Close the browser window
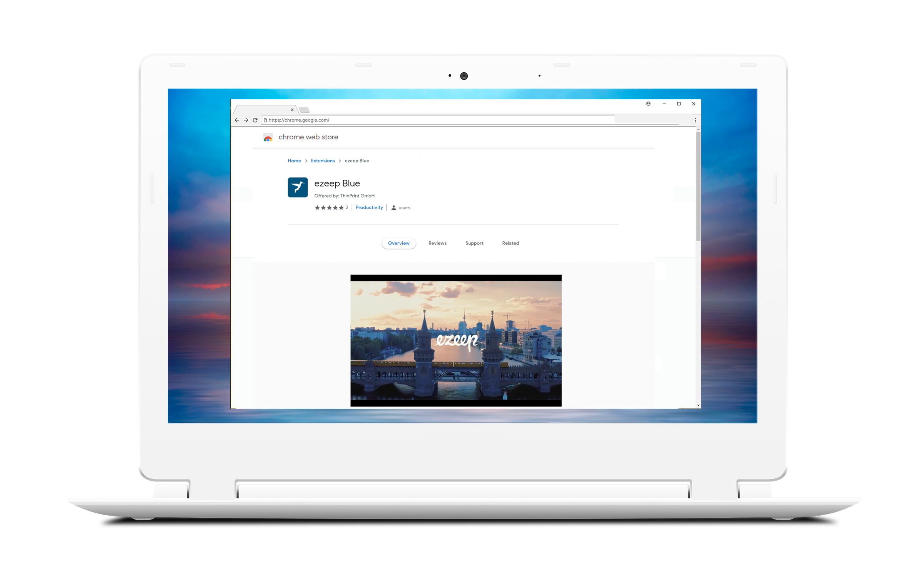This screenshot has height=580, width=924. 693,104
